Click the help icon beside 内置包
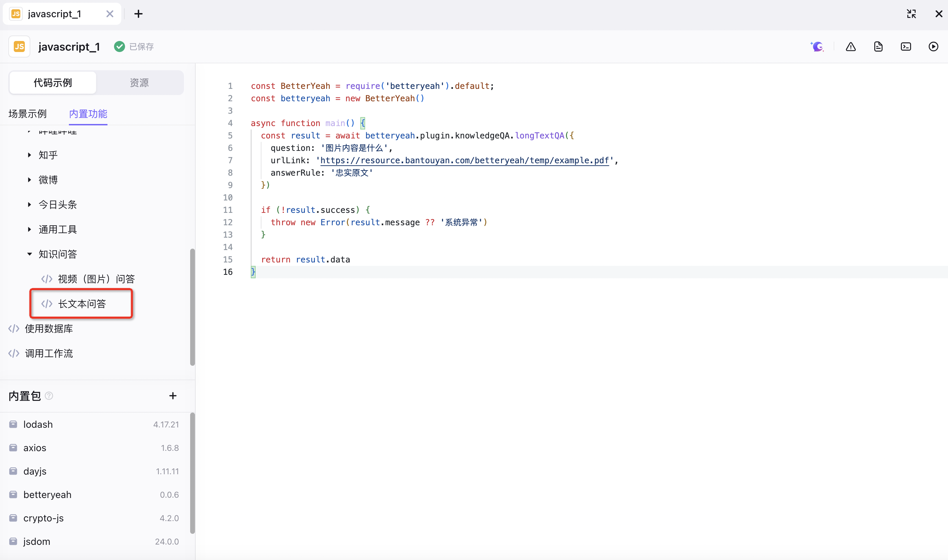The height and width of the screenshot is (560, 948). coord(49,395)
